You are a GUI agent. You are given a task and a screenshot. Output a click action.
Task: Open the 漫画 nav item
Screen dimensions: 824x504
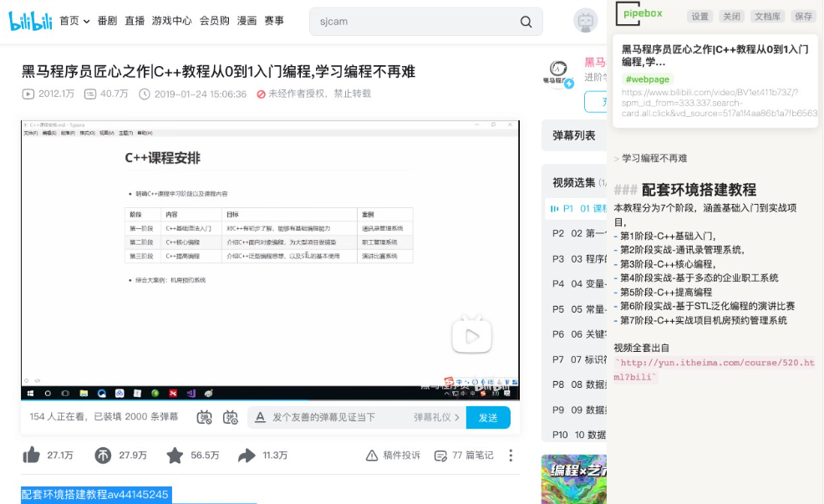(x=247, y=21)
